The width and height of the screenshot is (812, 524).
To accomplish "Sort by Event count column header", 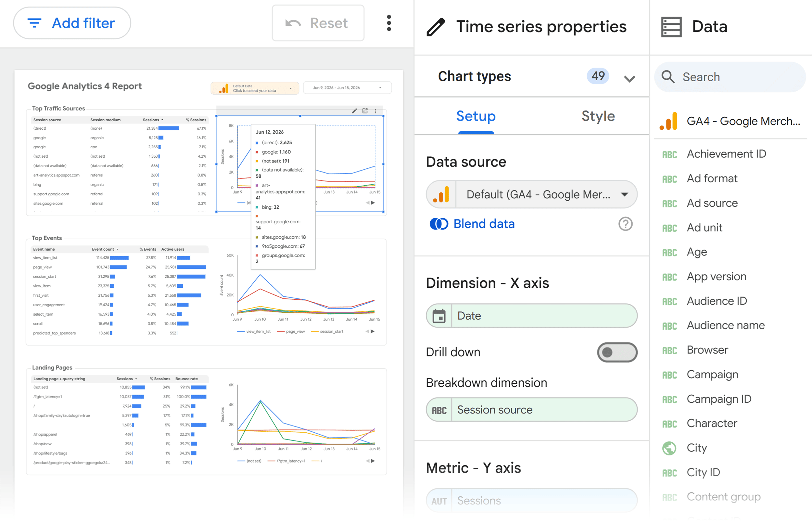I will click(x=105, y=249).
